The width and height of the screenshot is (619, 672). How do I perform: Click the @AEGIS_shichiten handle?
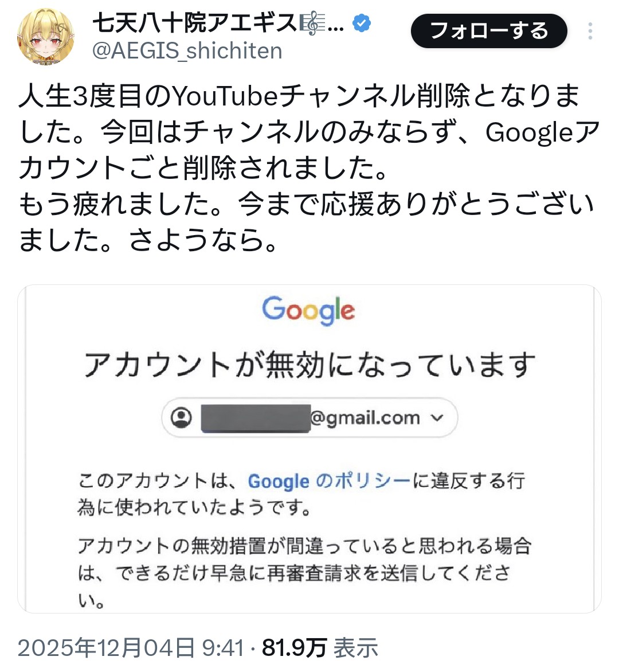tap(187, 51)
